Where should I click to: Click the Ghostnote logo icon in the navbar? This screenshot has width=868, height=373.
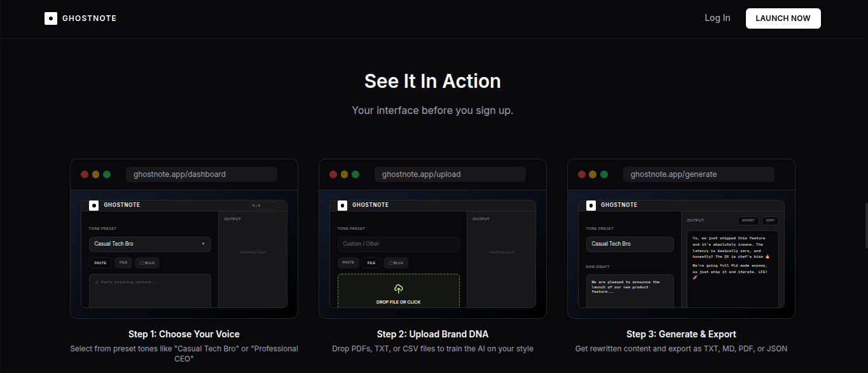50,18
